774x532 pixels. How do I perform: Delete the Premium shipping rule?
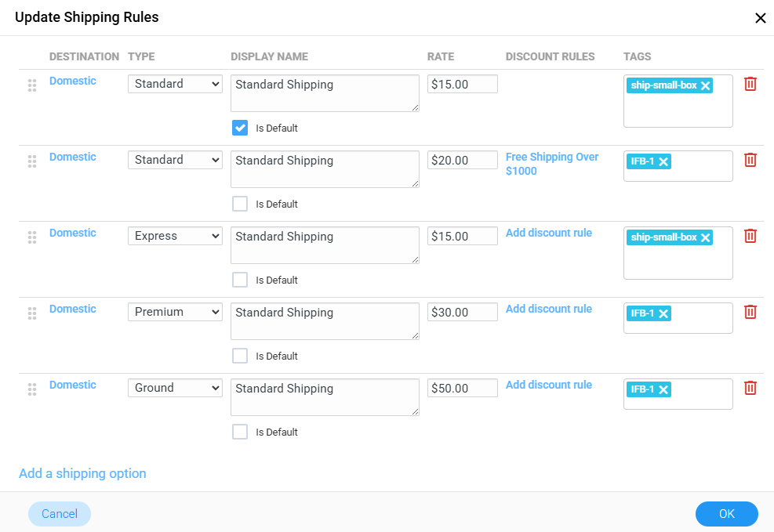click(x=750, y=312)
